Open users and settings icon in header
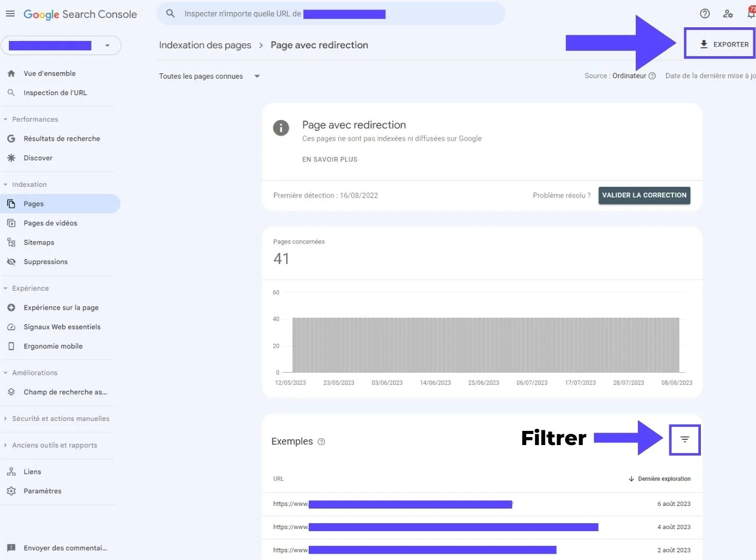Viewport: 756px width, 560px height. pos(728,14)
